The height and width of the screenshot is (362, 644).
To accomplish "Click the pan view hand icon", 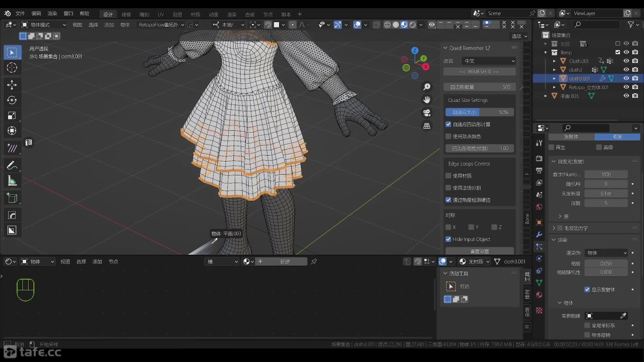I will pos(427,100).
